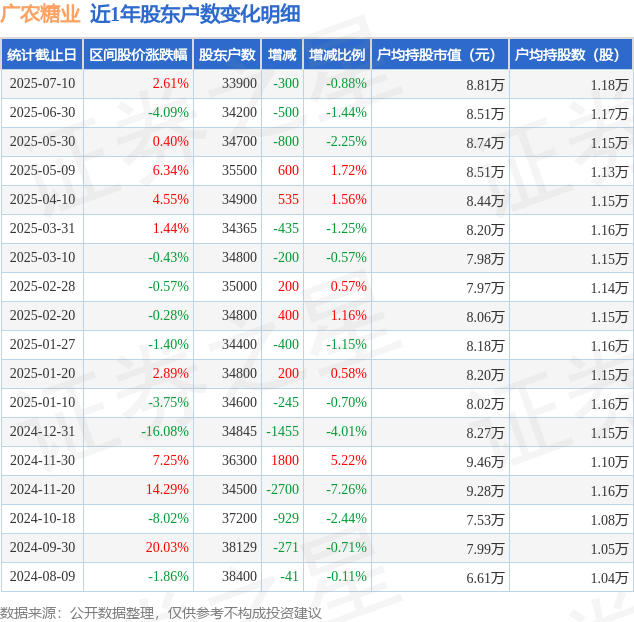Screen dimensions: 634x622
Task: Click the date cell 2024-10-18
Action: tap(42, 518)
